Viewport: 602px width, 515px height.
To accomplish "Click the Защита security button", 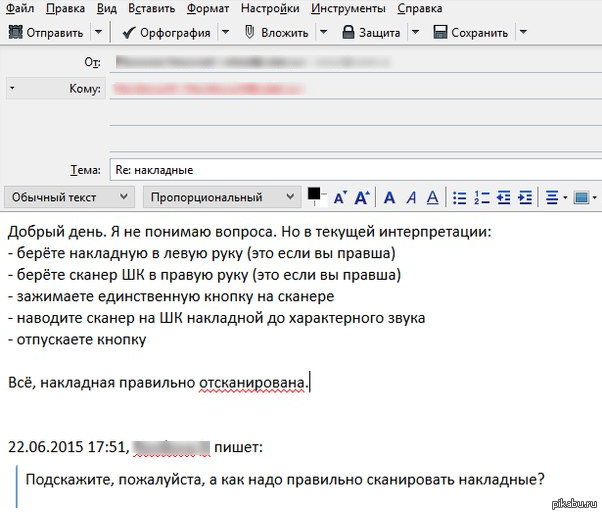I will point(371,33).
